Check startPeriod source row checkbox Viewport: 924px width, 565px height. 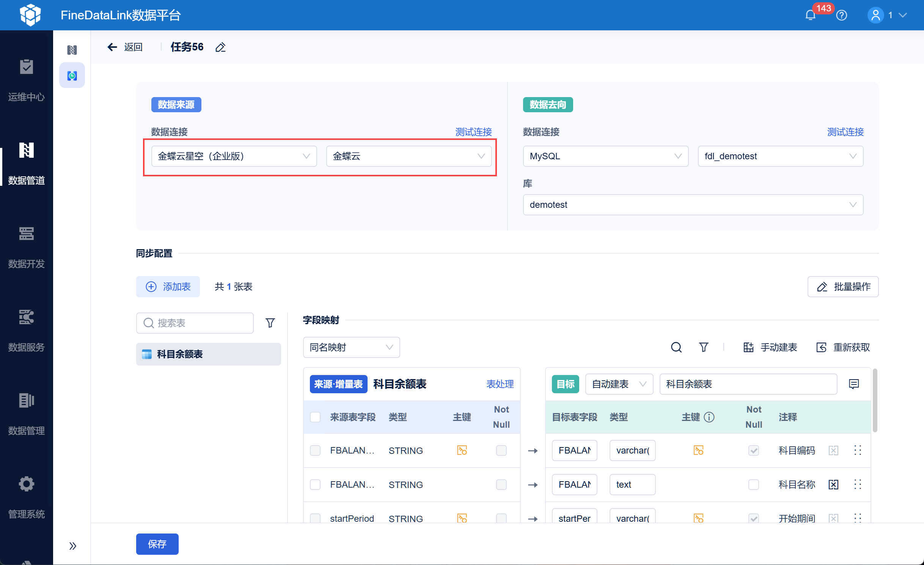(315, 518)
